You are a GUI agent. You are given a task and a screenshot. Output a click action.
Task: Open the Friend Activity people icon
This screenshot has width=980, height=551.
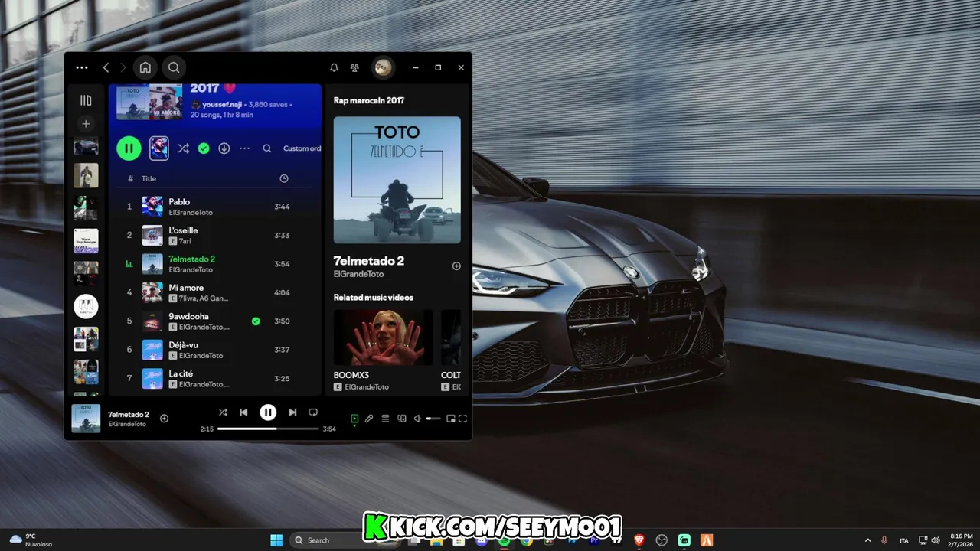[x=354, y=67]
